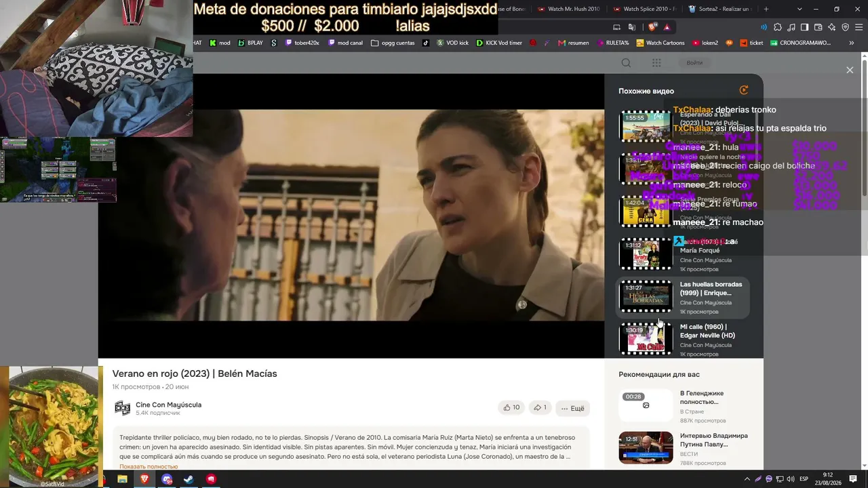The width and height of the screenshot is (868, 488).
Task: Open the Mi calle (1960) Edgar Neville title
Action: [x=707, y=331]
